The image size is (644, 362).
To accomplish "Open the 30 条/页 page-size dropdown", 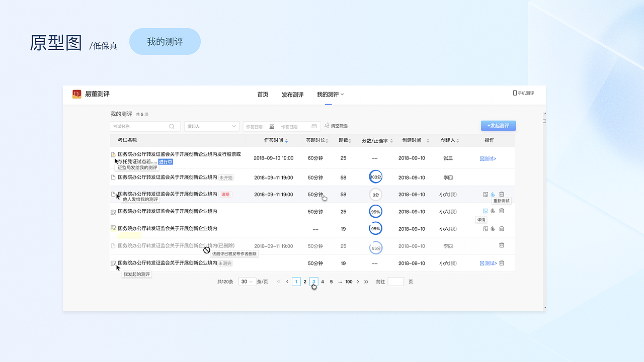I will click(247, 281).
